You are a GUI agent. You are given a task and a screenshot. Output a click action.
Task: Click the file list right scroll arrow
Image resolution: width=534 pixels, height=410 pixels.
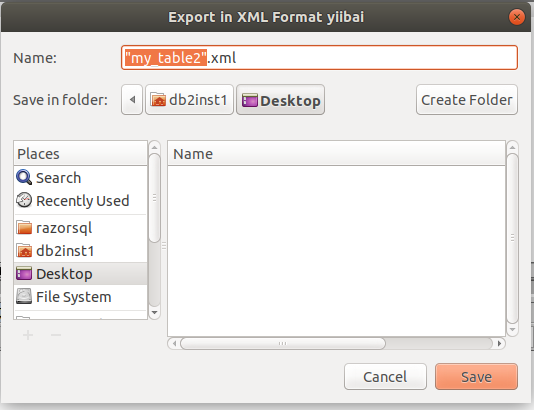pyautogui.click(x=499, y=343)
